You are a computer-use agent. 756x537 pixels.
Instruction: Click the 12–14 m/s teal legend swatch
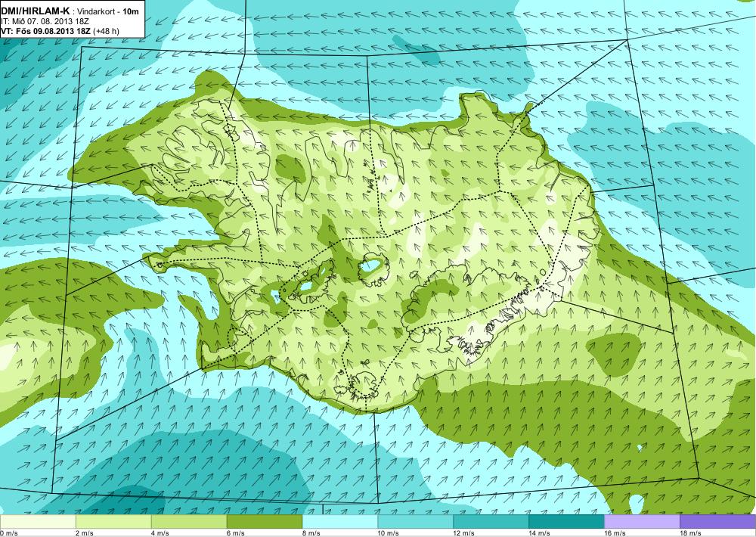(491, 522)
